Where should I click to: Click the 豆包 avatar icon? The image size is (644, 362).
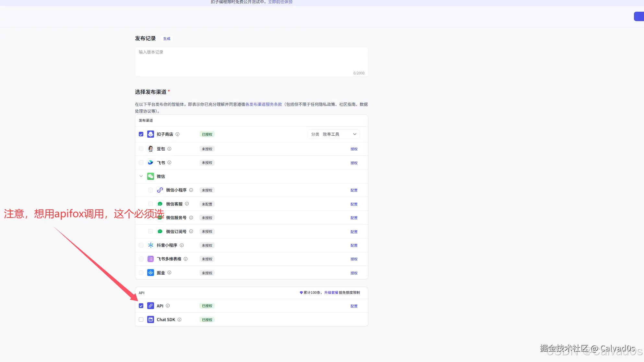tap(150, 149)
